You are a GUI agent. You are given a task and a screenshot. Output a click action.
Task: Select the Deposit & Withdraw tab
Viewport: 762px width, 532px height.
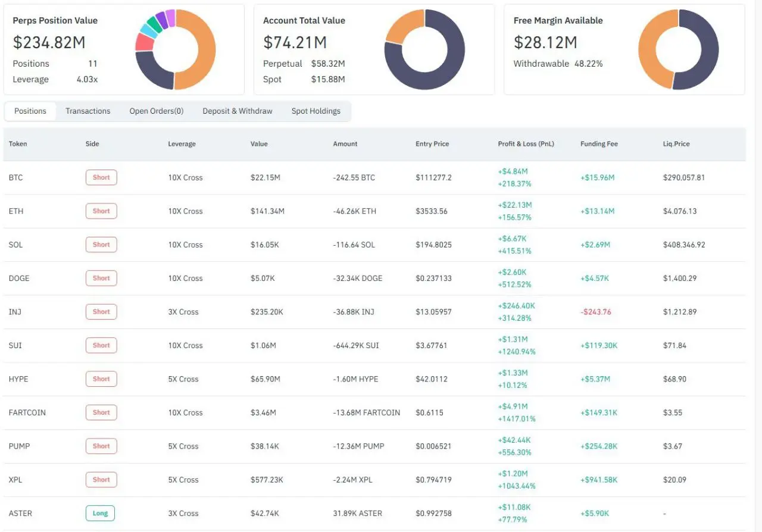click(x=238, y=111)
